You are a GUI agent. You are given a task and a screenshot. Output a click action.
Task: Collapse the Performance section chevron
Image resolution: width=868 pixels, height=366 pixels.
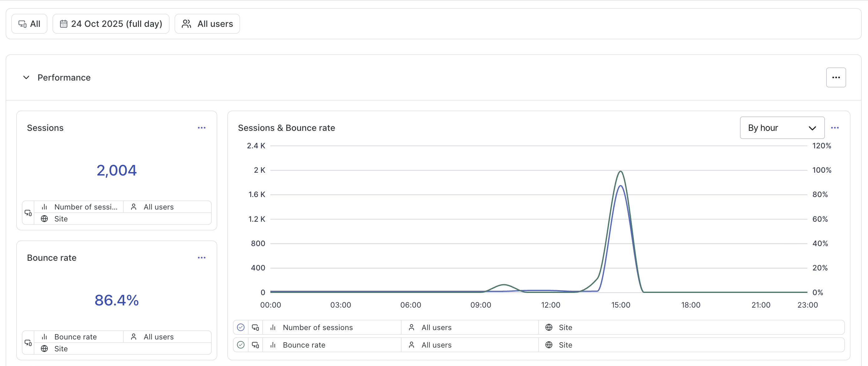[x=26, y=77]
